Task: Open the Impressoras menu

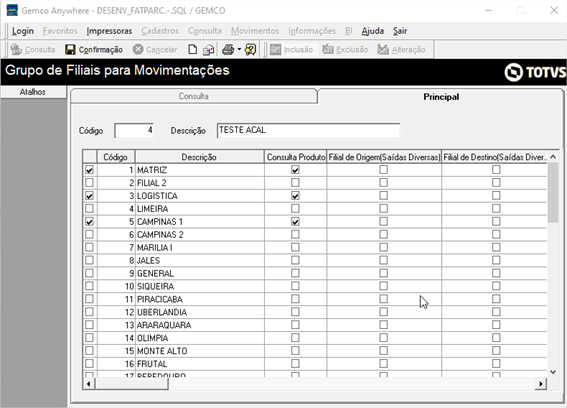Action: click(109, 31)
